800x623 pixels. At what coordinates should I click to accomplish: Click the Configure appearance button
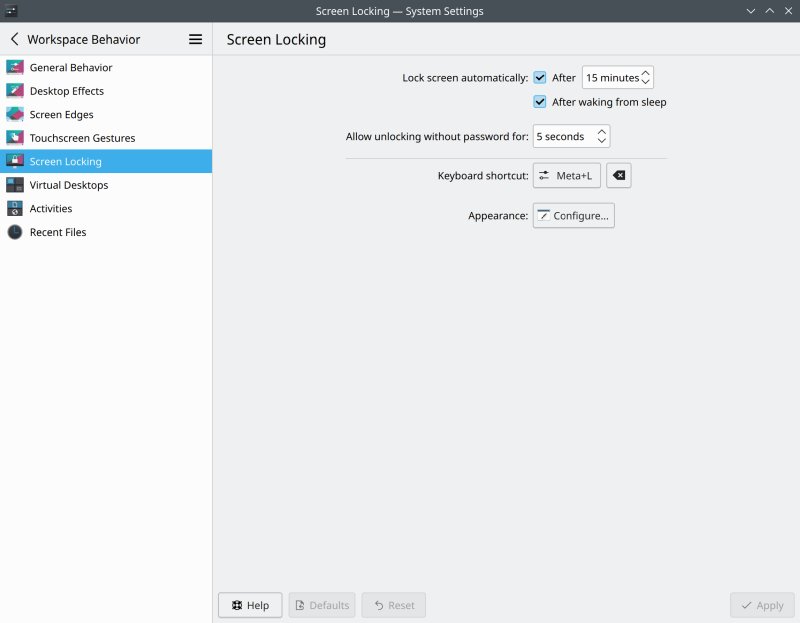573,216
